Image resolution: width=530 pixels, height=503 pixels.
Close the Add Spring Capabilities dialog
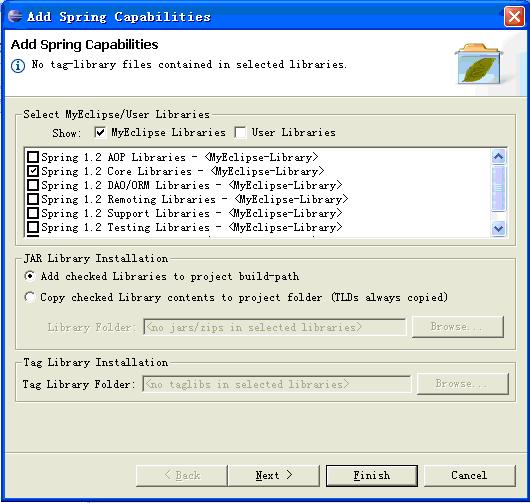514,16
